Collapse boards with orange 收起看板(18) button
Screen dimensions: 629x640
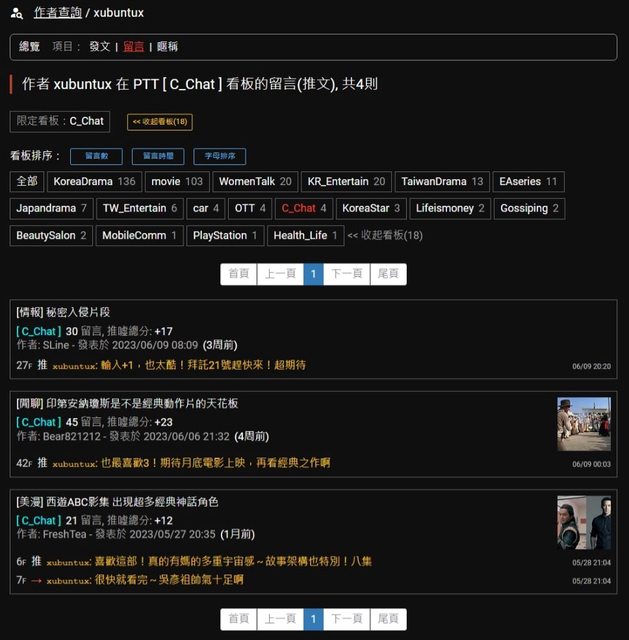159,122
